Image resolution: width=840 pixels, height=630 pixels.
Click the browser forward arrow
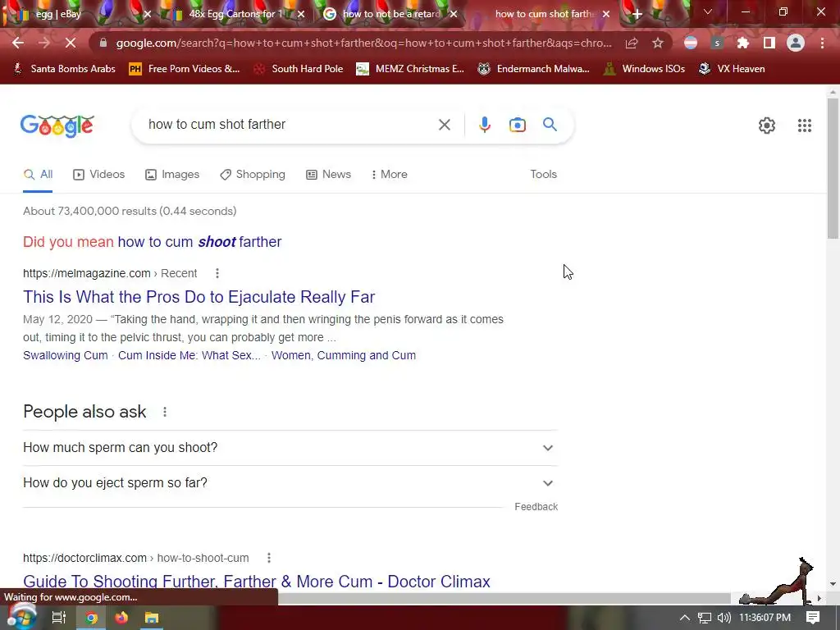[44, 43]
